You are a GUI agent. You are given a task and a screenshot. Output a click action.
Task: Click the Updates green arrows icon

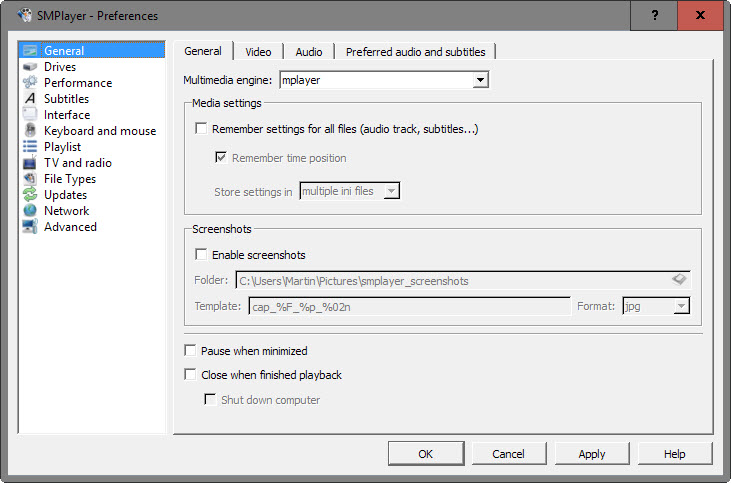pos(30,194)
